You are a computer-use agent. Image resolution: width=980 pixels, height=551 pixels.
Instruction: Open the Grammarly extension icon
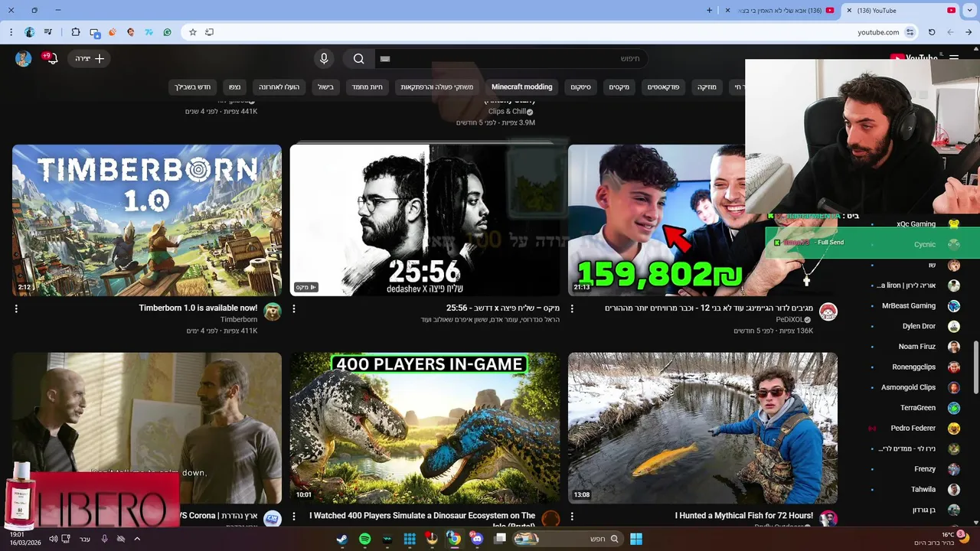(x=168, y=32)
